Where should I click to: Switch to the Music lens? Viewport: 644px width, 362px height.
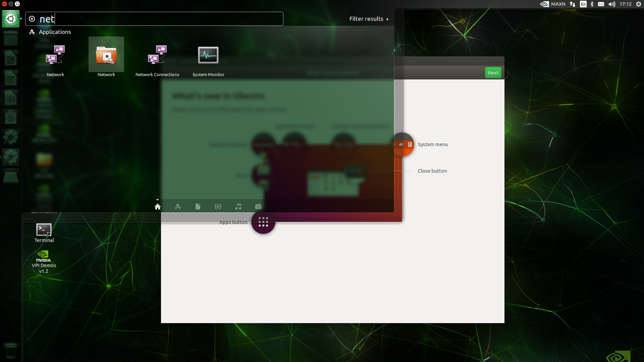(x=238, y=206)
